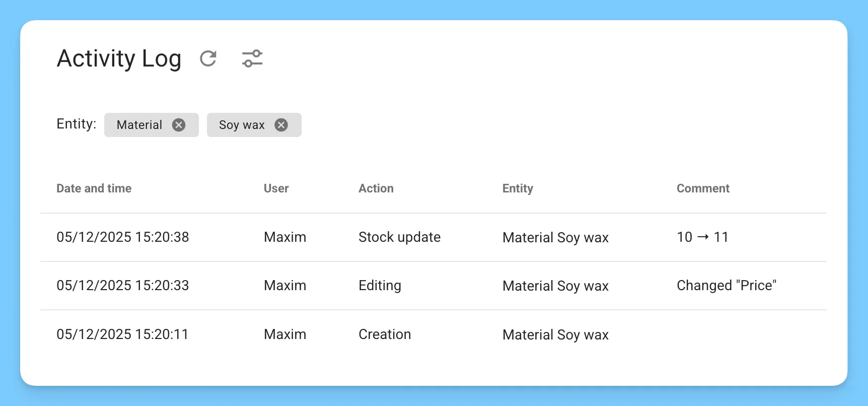
Task: Click the Action column header
Action: tap(376, 188)
